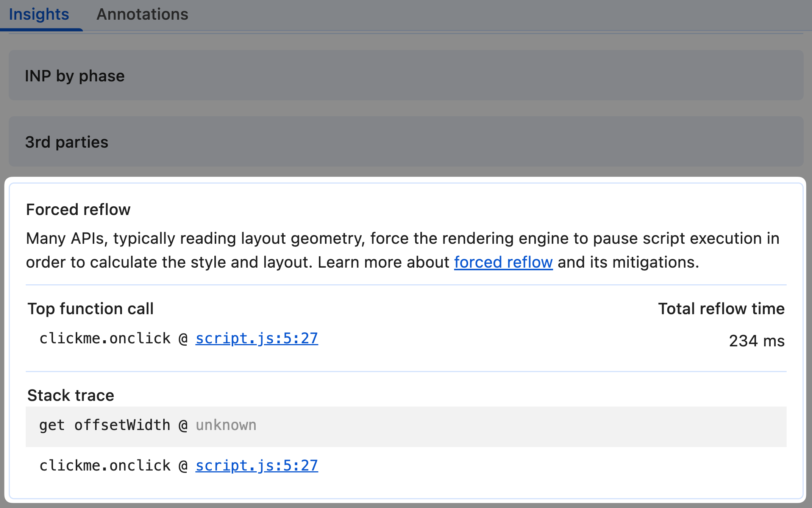This screenshot has height=508, width=812.
Task: Click the Forced reflow panel header
Action: click(78, 209)
